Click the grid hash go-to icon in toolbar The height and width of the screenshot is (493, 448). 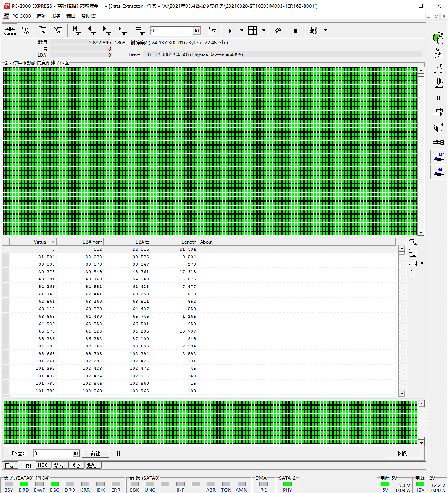pos(140,31)
